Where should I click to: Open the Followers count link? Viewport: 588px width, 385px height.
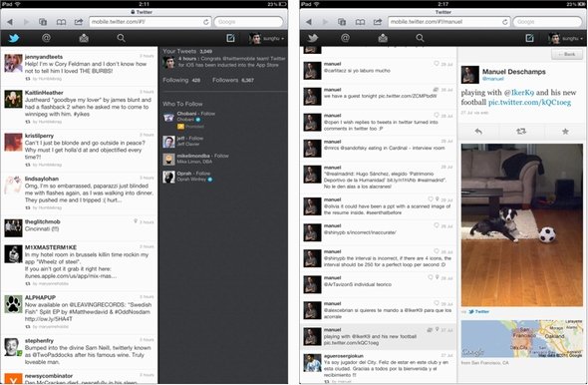point(233,80)
